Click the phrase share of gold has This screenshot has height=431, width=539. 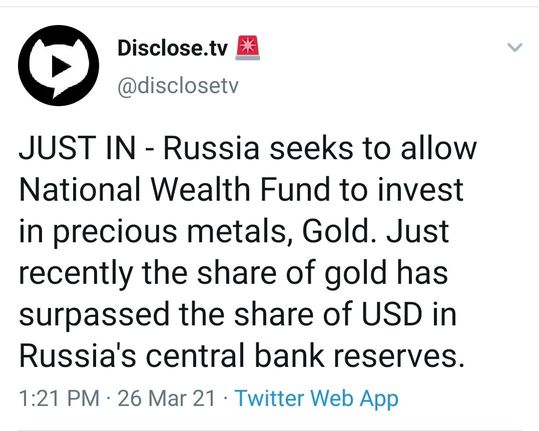(x=322, y=274)
